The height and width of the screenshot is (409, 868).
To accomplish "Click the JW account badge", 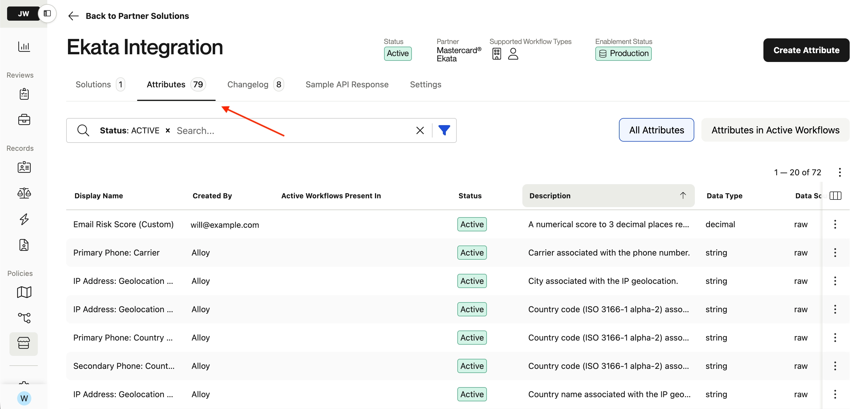I will click(23, 14).
